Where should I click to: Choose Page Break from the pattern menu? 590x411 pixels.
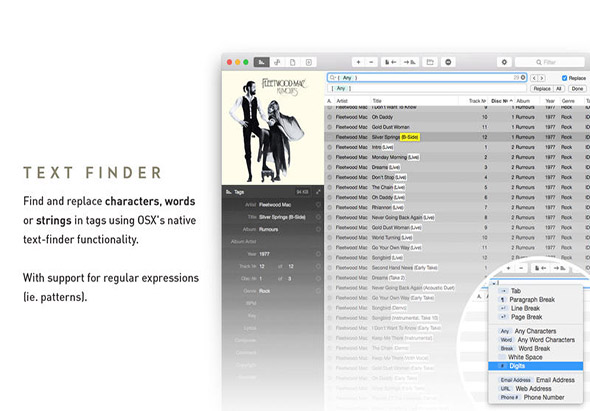coord(535,317)
